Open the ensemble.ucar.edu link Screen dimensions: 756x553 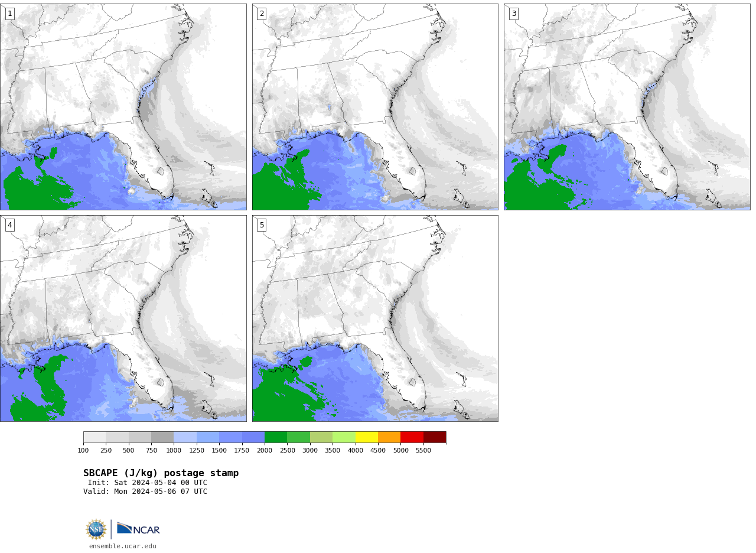pyautogui.click(x=123, y=547)
